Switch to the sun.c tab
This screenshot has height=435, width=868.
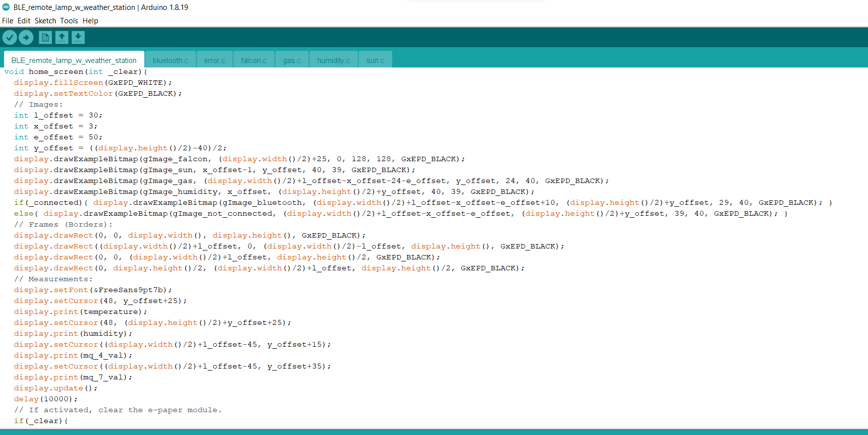click(x=375, y=60)
